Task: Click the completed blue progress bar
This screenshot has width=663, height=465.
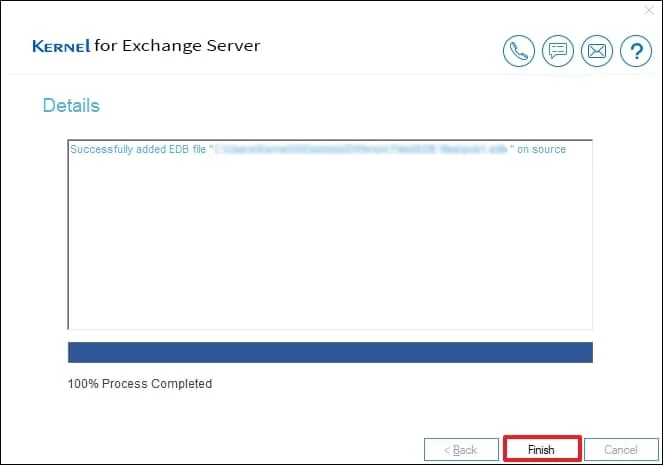Action: [x=330, y=353]
